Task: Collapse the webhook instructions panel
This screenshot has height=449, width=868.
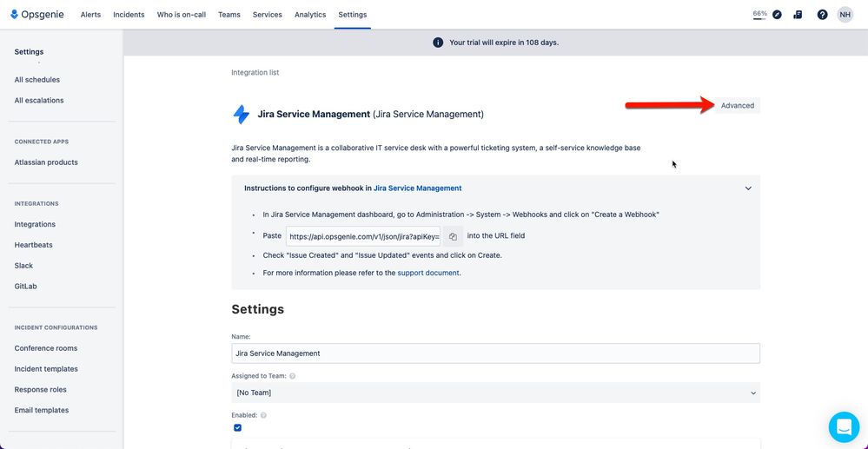Action: coord(748,188)
